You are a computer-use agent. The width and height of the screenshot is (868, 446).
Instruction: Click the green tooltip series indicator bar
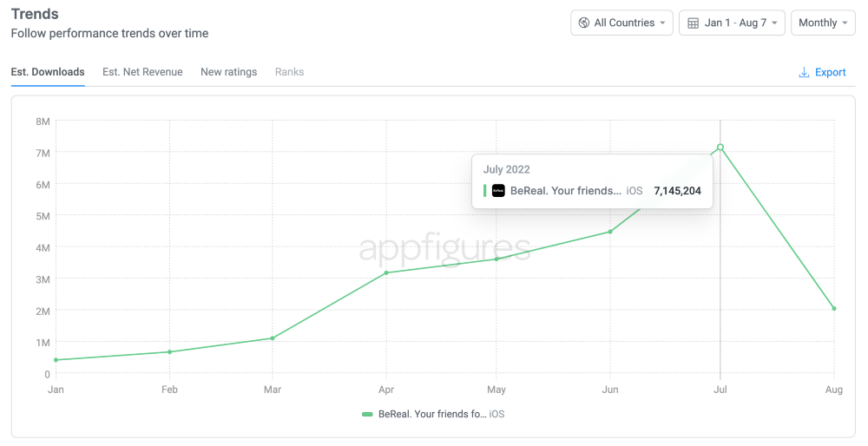pos(484,191)
